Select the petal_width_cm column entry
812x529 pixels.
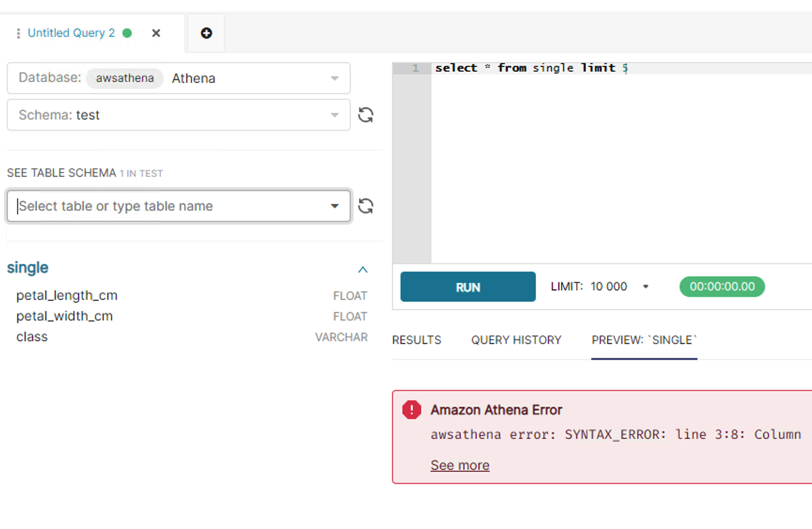click(64, 316)
